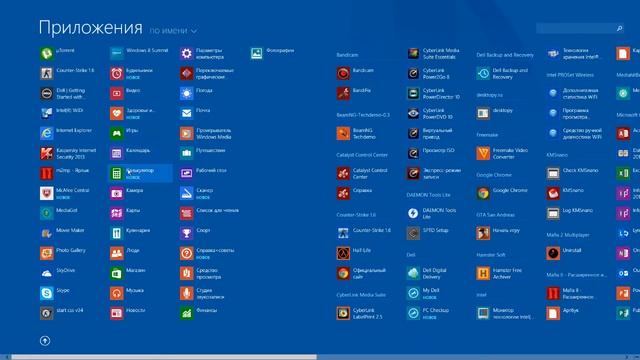Open PC Checkup
The height and width of the screenshot is (360, 640).
pyautogui.click(x=428, y=313)
